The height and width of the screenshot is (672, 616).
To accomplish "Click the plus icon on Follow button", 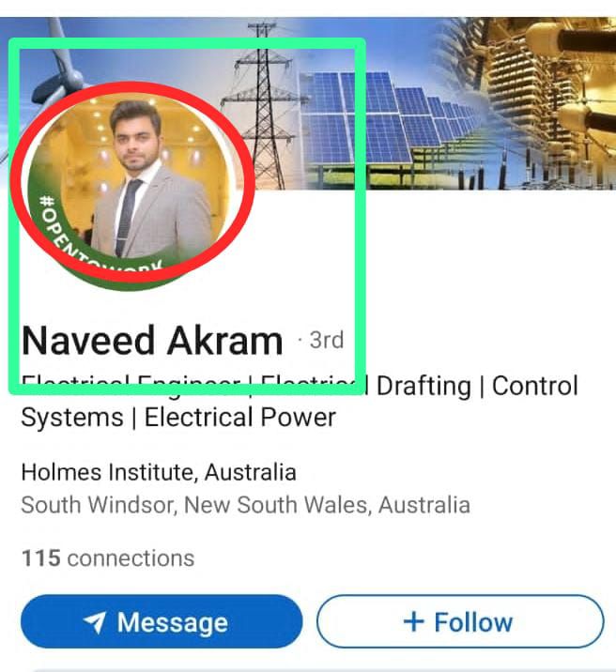I will (x=414, y=621).
